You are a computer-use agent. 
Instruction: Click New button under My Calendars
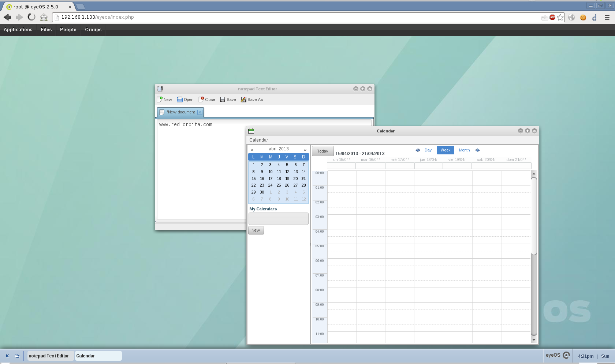[256, 230]
